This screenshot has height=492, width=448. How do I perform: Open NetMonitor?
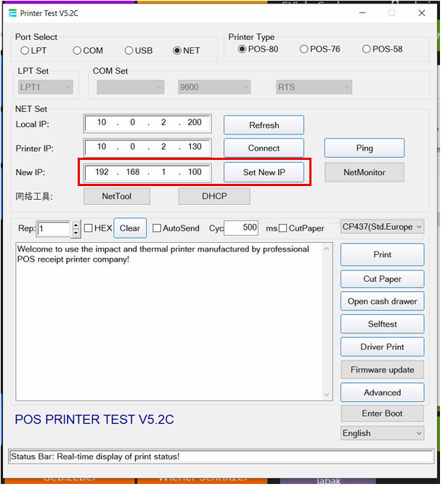coord(364,173)
